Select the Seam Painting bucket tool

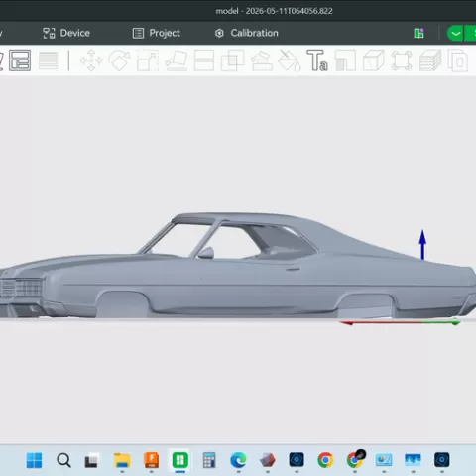[x=290, y=60]
